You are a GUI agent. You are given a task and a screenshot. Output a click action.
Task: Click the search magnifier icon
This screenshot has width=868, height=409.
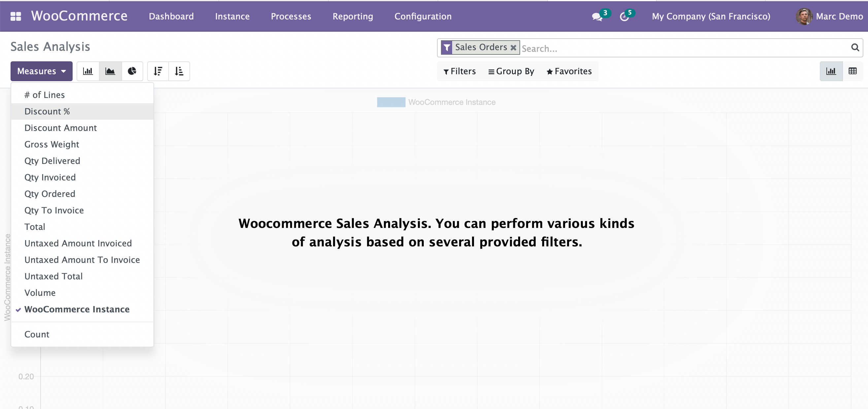[855, 47]
